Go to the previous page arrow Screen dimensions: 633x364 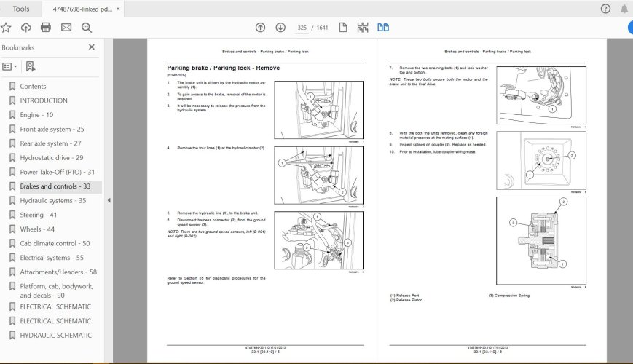tap(260, 28)
